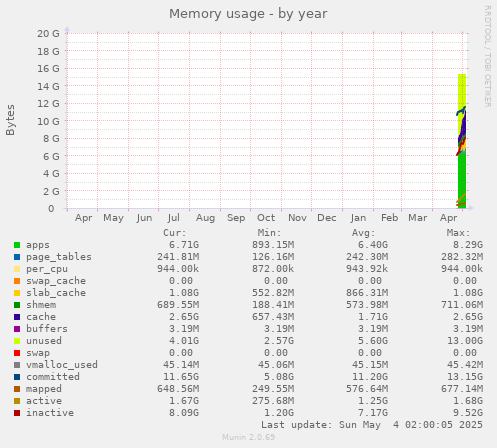
Task: Click the per_cpu pale yellow swatch
Action: (x=17, y=269)
